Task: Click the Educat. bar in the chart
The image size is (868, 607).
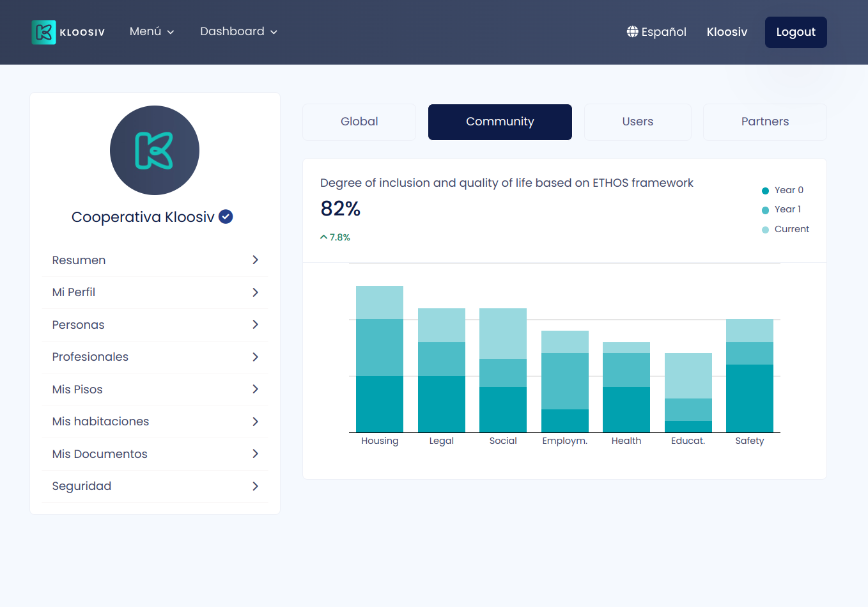Action: 688,393
